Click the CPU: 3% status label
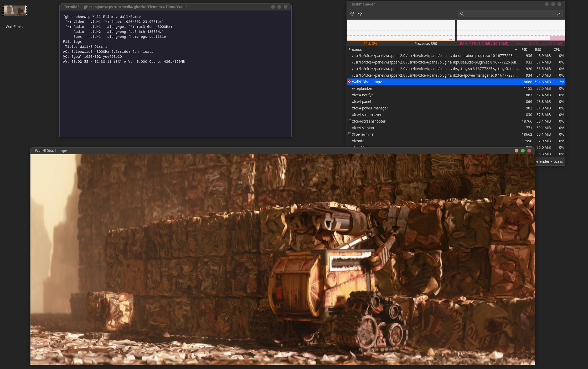 (370, 44)
